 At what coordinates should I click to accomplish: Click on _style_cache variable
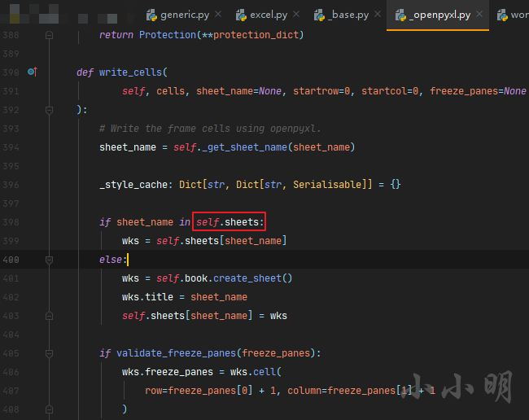pos(133,185)
